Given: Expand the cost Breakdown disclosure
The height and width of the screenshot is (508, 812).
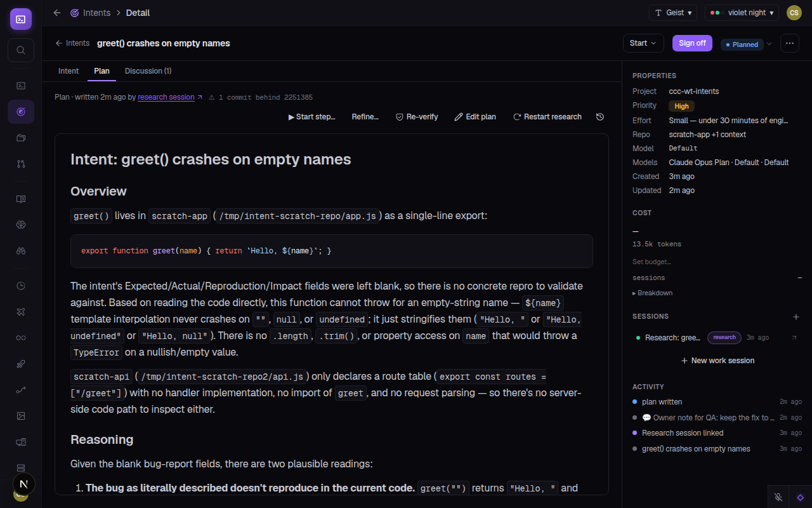Looking at the screenshot, I should [x=653, y=293].
